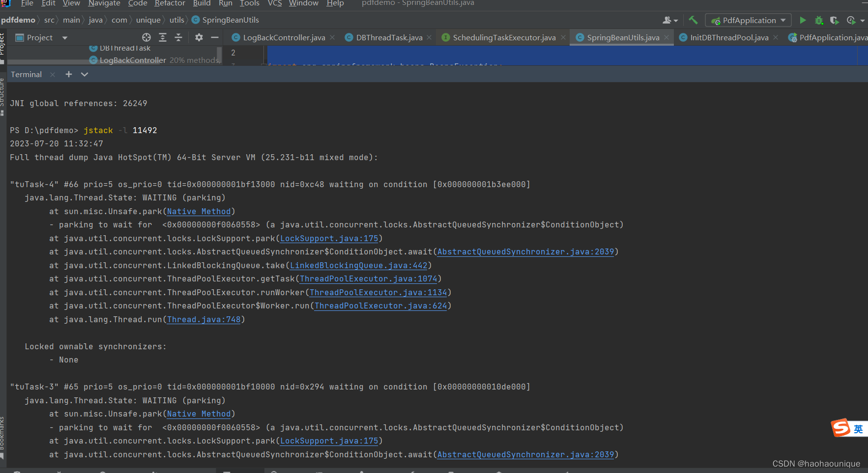Select LogBackController in the project tree
The image size is (868, 473).
(x=133, y=60)
